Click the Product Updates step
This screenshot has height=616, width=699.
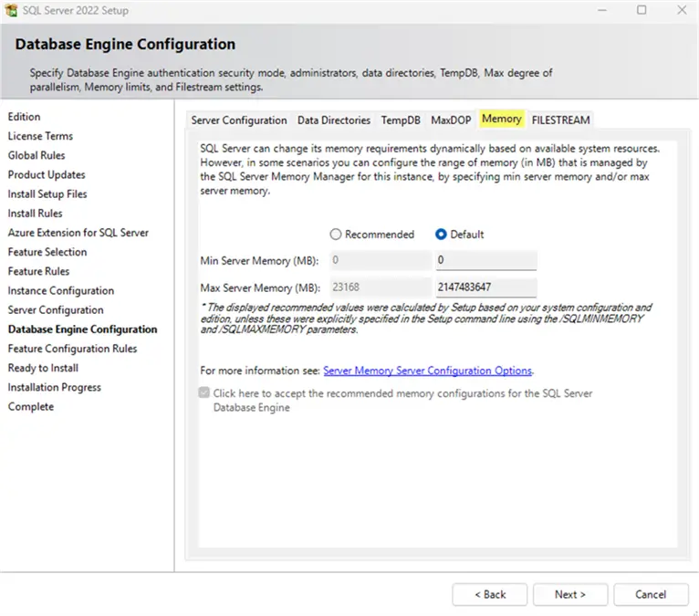coord(47,174)
